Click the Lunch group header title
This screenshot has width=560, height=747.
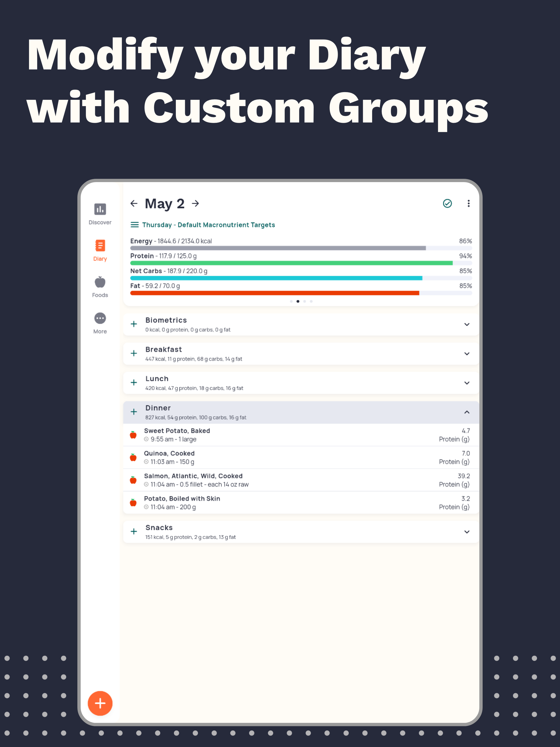157,379
